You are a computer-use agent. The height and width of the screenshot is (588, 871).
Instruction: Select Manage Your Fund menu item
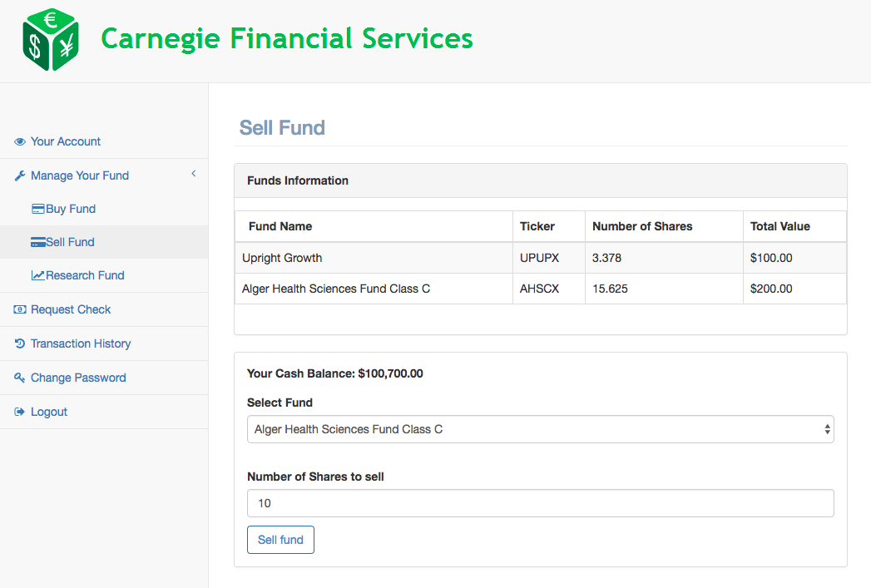coord(79,175)
